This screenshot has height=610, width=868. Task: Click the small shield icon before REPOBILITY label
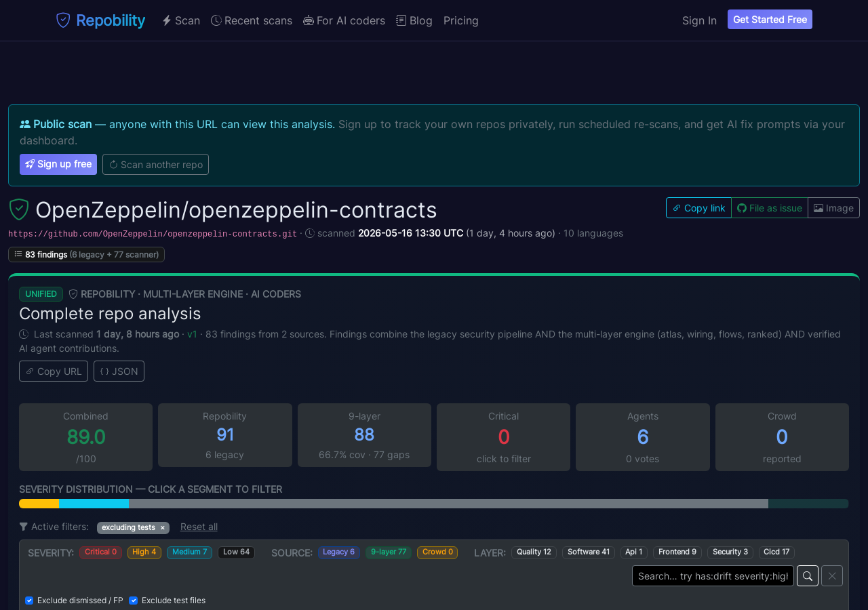73,294
